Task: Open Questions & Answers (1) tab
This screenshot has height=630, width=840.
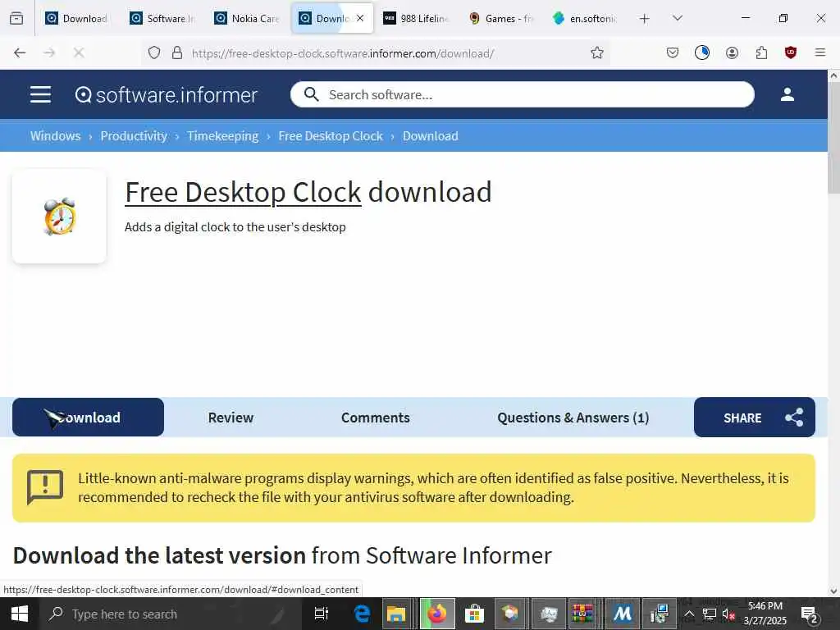Action: point(573,418)
